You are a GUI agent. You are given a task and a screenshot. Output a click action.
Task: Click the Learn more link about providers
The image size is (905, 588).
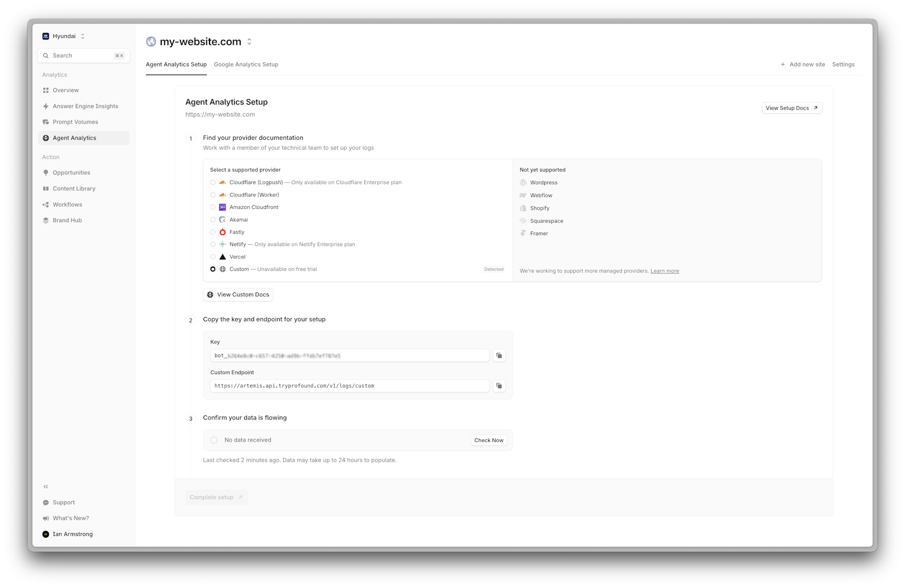pos(664,270)
